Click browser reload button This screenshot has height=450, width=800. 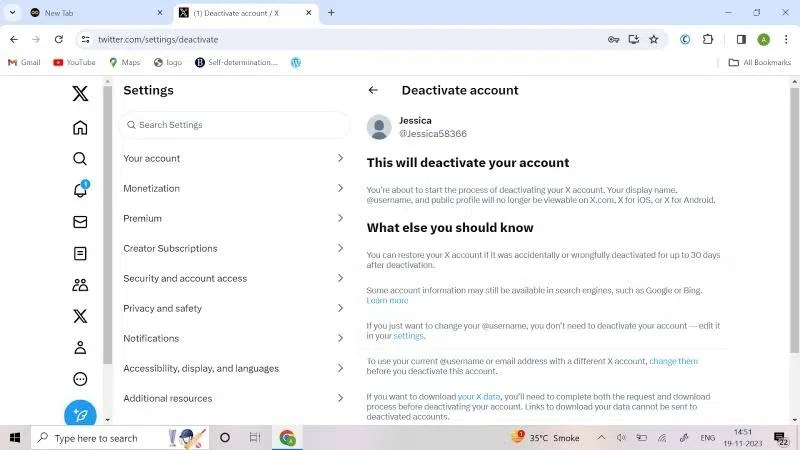pos(59,39)
